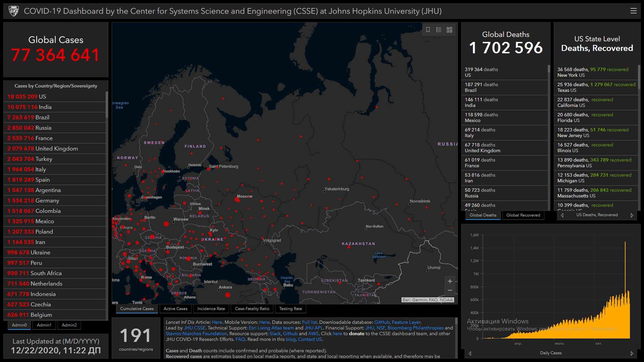Click the Esri Living Atlas team link
The height and width of the screenshot is (362, 644).
271,328
